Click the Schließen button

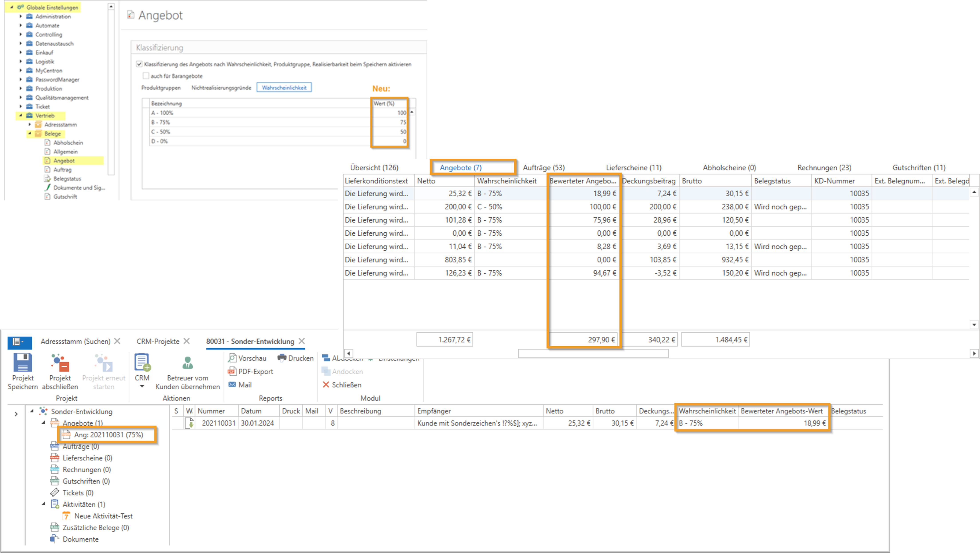pyautogui.click(x=341, y=384)
